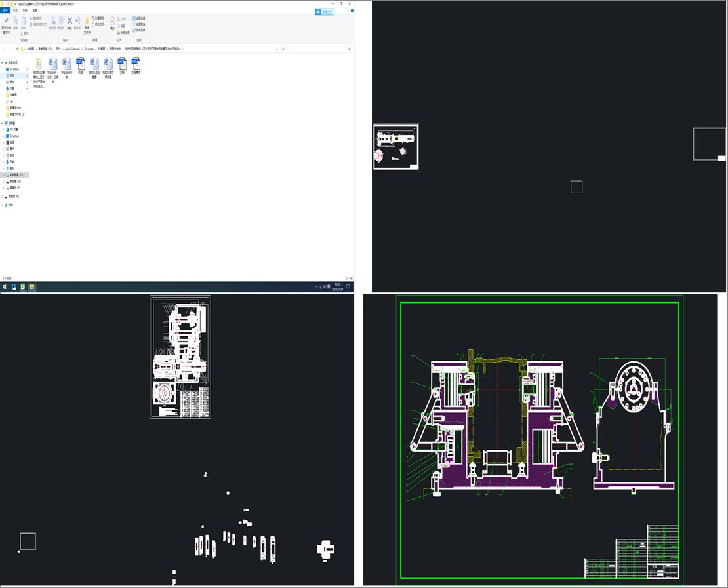Open Properties (属性) checkmark icon

(112, 24)
